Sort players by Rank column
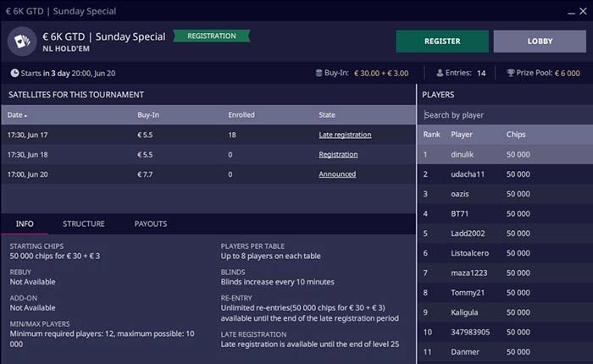 431,135
